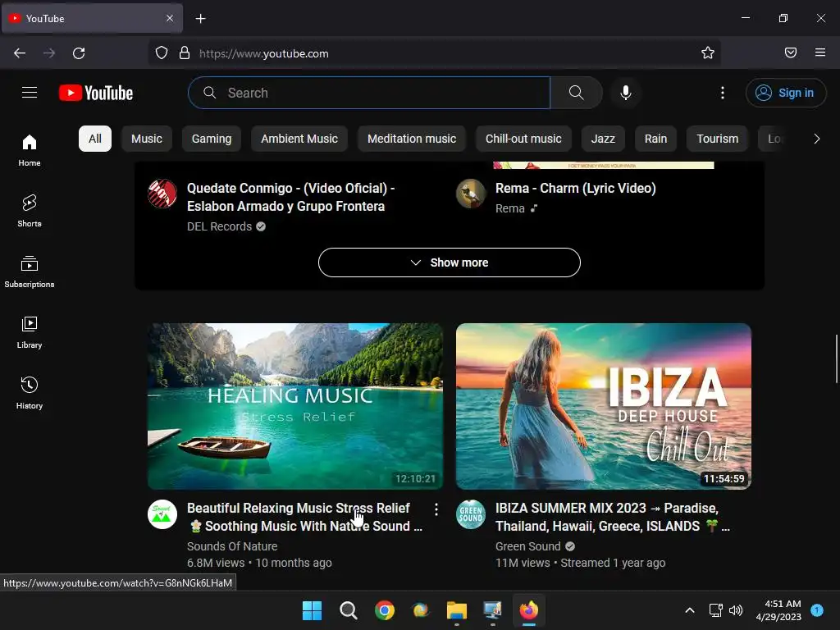Image resolution: width=840 pixels, height=630 pixels.
Task: Open Rema channel avatar
Action: (x=471, y=194)
